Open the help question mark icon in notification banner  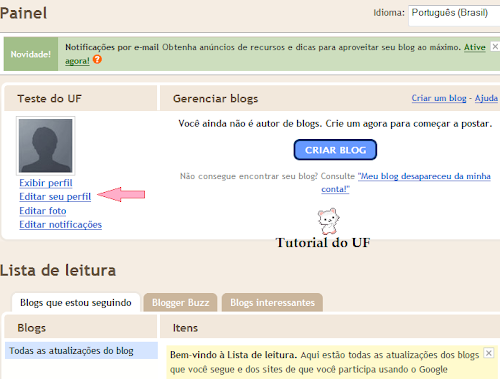97,60
